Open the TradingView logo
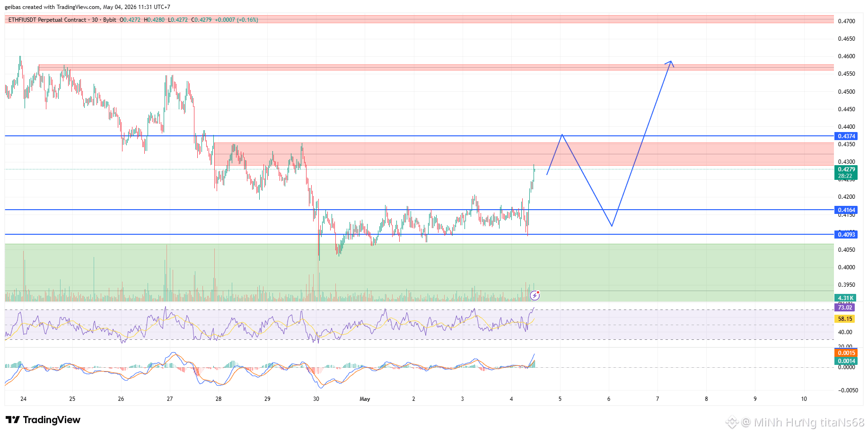The image size is (868, 434). pos(43,420)
